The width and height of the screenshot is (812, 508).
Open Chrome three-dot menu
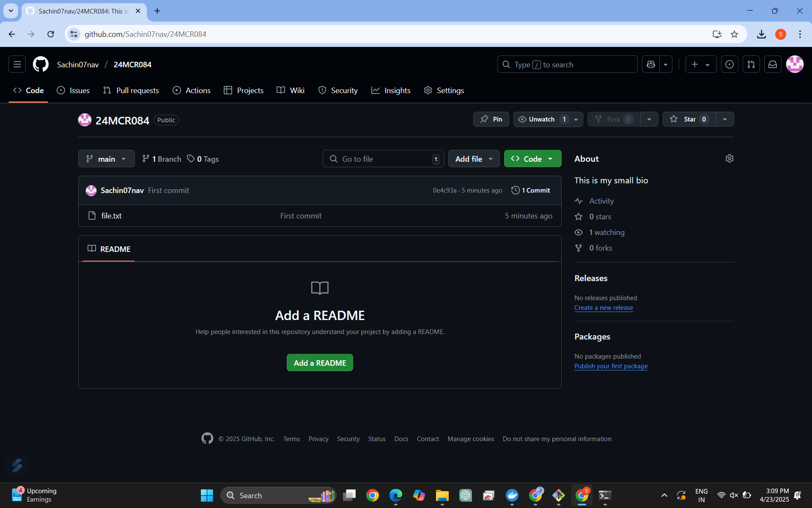pos(800,34)
